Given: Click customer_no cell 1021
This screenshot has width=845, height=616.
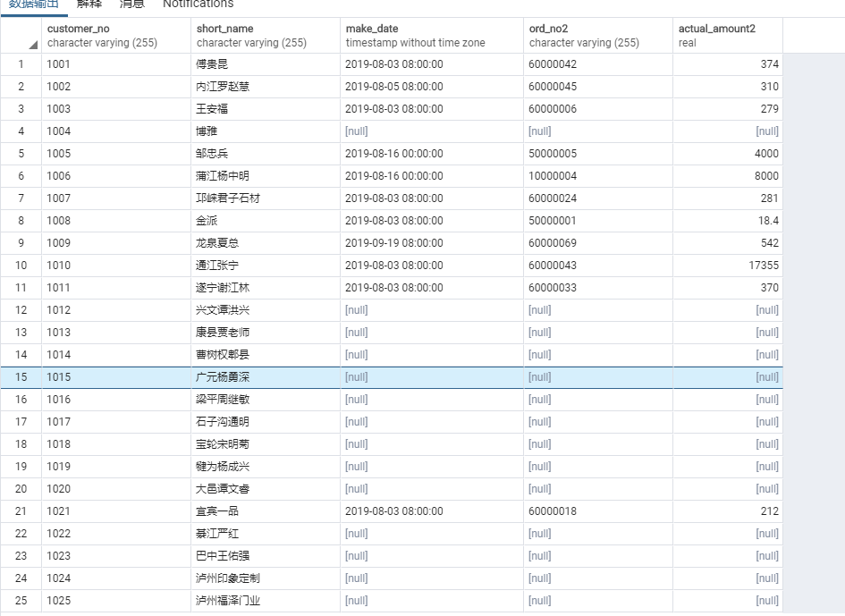Looking at the screenshot, I should point(116,511).
